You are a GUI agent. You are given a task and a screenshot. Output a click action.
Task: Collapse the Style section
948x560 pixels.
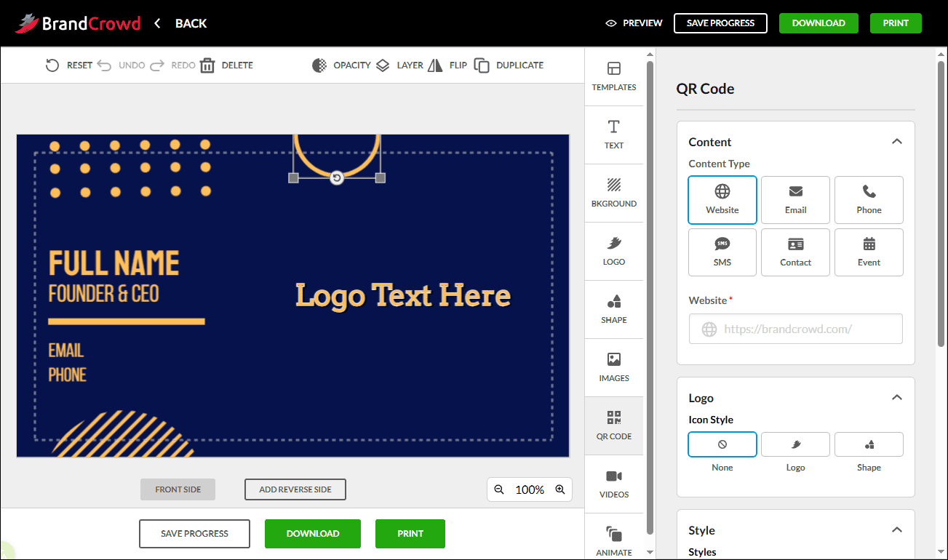click(896, 529)
